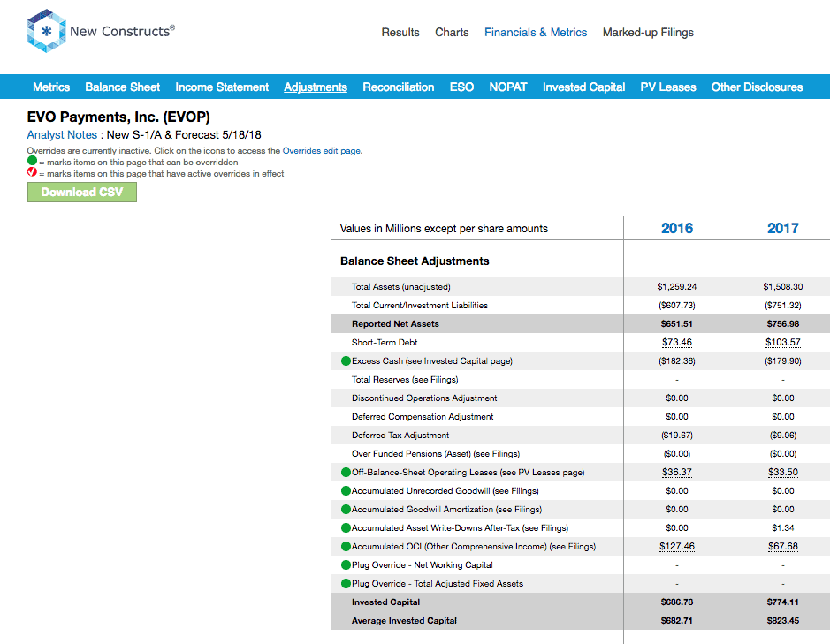
Task: Click 2016 Short-Term Debt value $73.46
Action: pos(677,343)
